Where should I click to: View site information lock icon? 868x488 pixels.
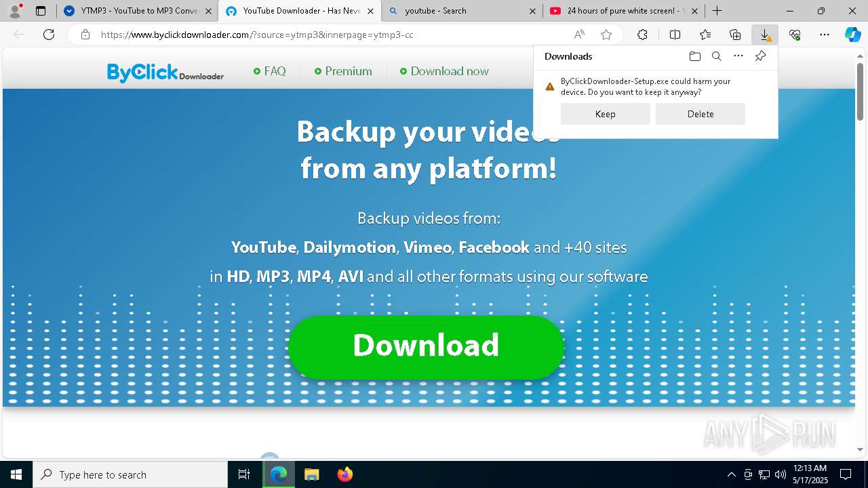tap(85, 35)
